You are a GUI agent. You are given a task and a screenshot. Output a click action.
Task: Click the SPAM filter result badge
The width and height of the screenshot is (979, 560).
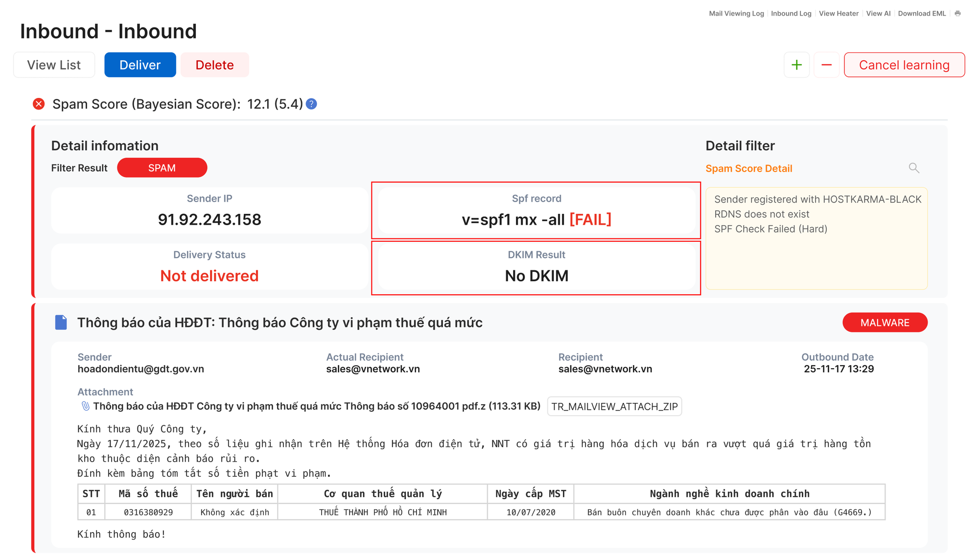coord(162,167)
